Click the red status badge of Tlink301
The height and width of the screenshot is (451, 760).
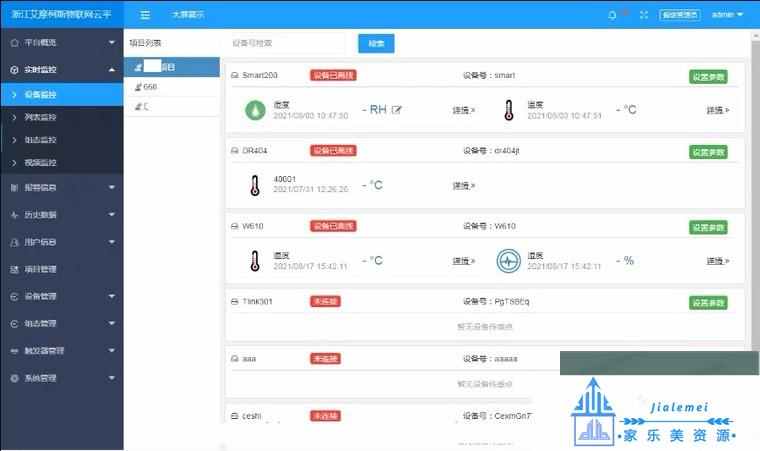click(325, 302)
